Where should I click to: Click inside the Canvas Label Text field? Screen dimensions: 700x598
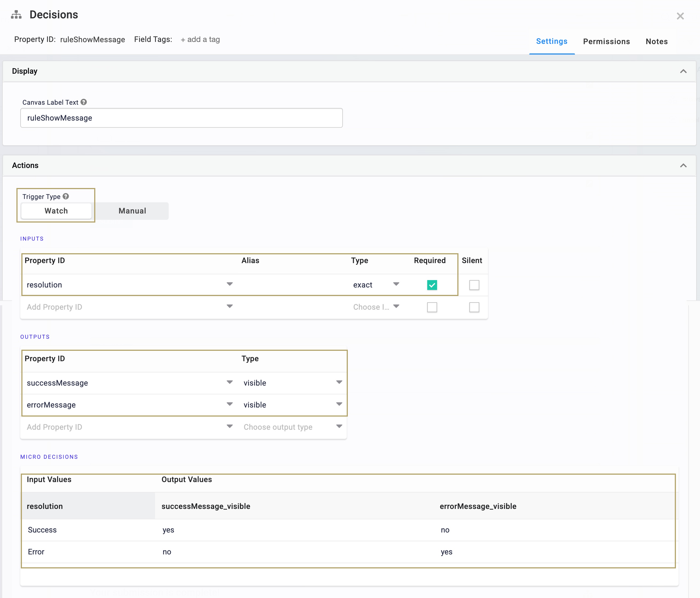point(181,118)
